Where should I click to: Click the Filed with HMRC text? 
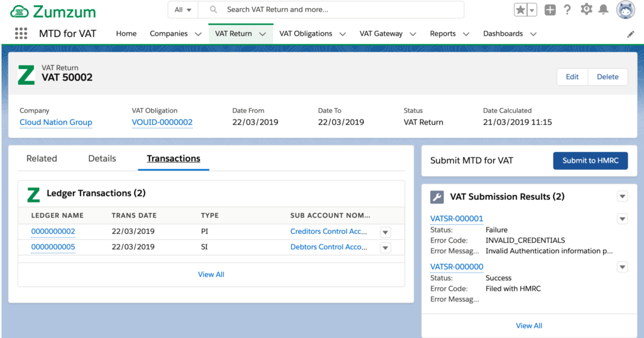pyautogui.click(x=513, y=289)
